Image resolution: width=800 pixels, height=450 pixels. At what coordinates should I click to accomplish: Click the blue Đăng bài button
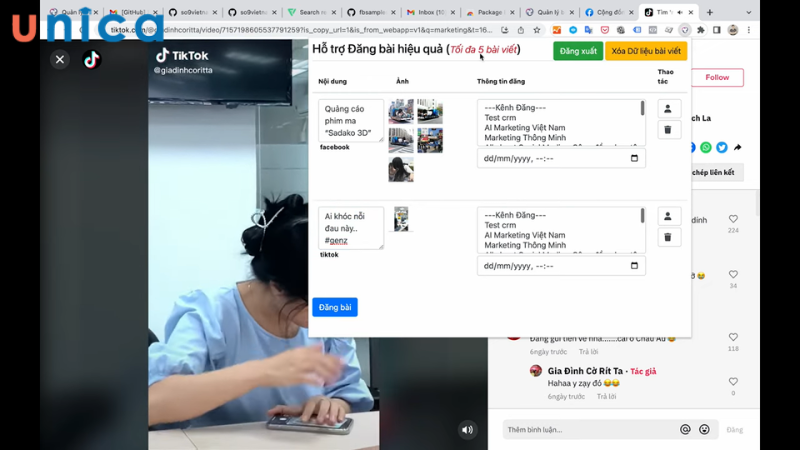[x=335, y=307]
